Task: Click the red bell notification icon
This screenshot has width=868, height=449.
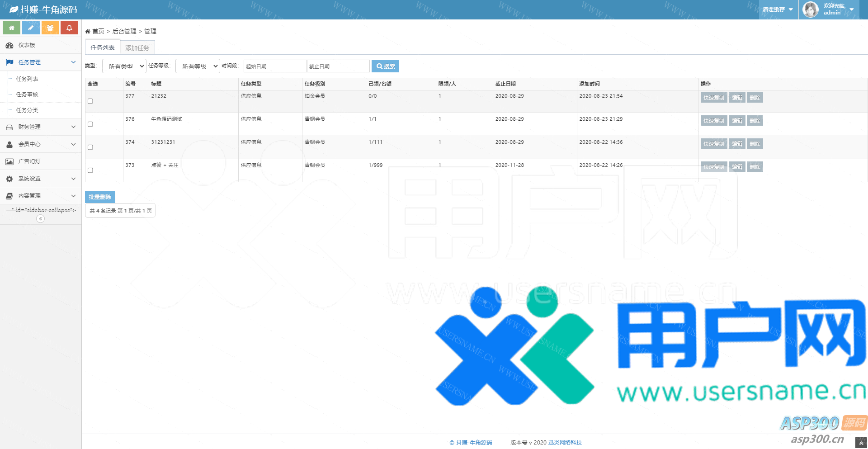Action: [x=69, y=28]
